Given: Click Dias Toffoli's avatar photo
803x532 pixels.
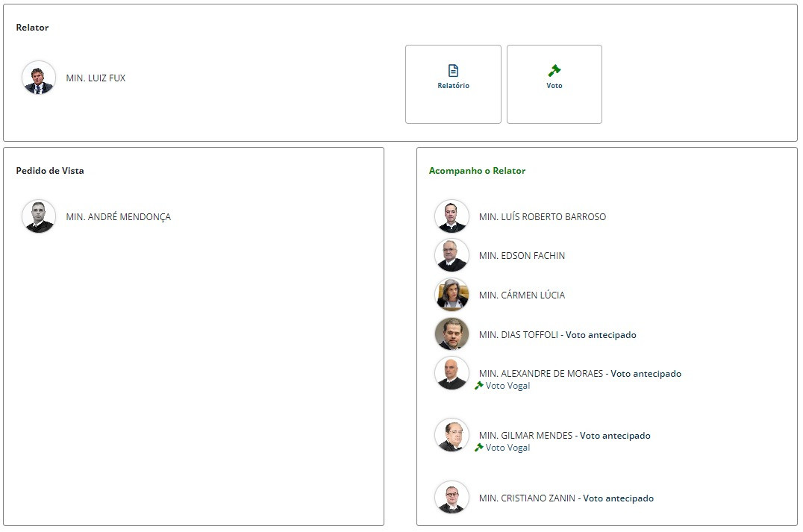Looking at the screenshot, I should coord(452,334).
